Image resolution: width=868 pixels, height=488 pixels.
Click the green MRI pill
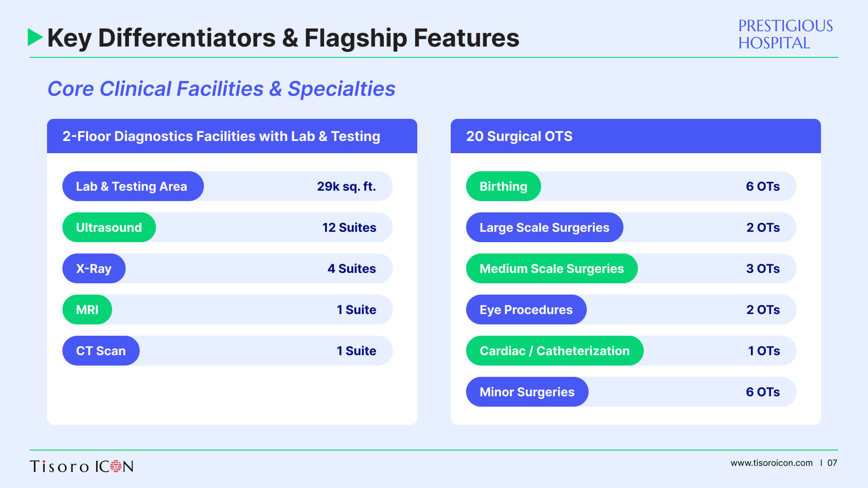tap(87, 310)
